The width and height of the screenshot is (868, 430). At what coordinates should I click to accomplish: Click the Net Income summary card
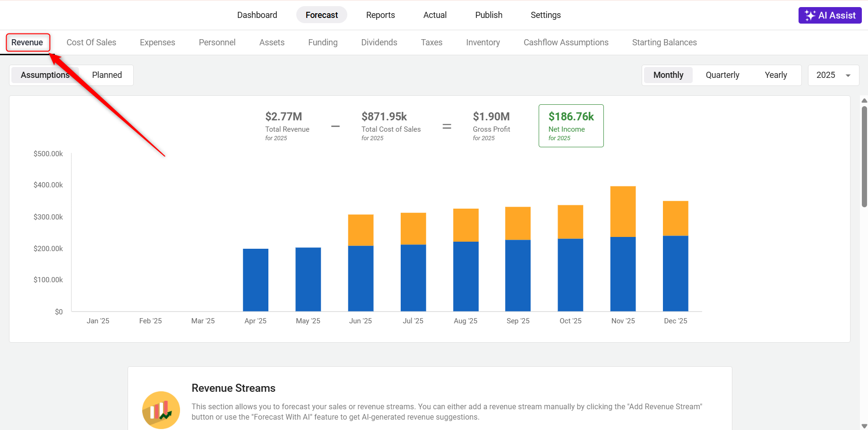point(571,126)
